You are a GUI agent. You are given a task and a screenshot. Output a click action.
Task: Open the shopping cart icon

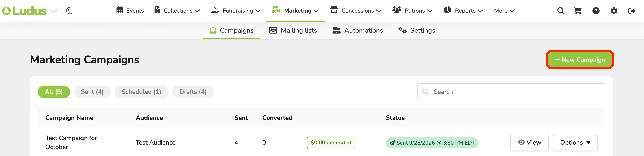coord(578,11)
